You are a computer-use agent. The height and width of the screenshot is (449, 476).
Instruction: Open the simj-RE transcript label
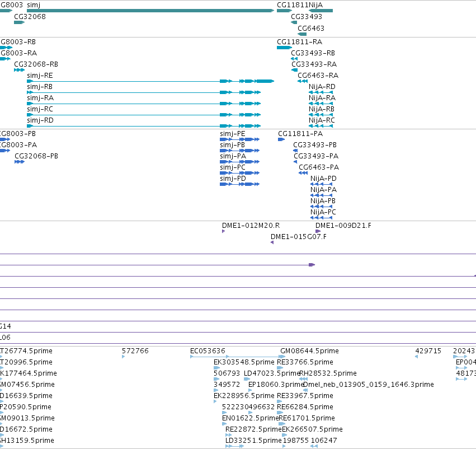pyautogui.click(x=40, y=76)
